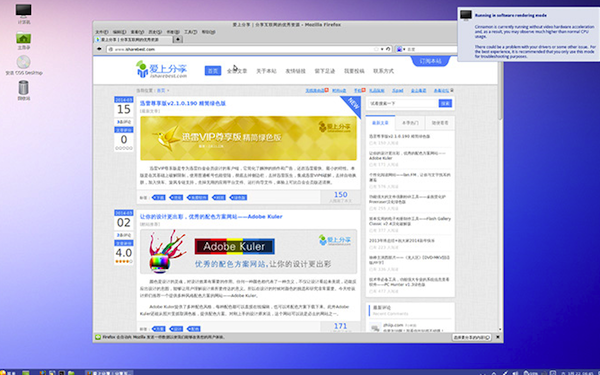This screenshot has width=600, height=375.
Task: Click the Firefox back arrow button
Action: click(x=99, y=49)
